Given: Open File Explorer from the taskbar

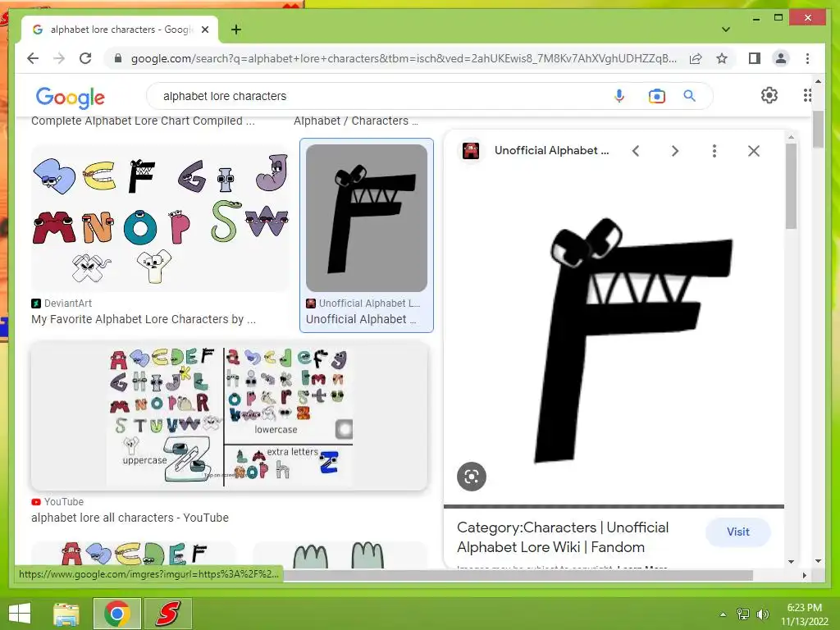Looking at the screenshot, I should [x=66, y=614].
